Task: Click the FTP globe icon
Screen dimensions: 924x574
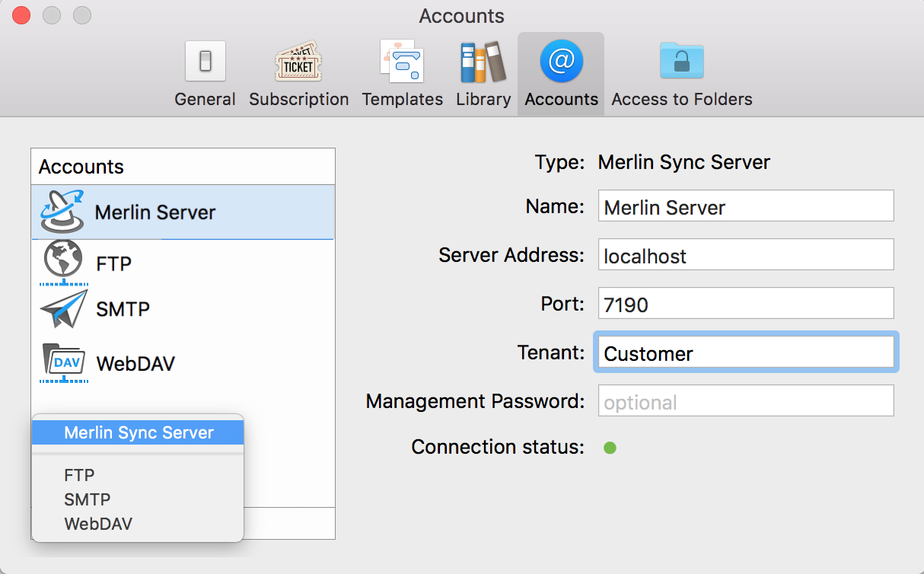Action: pos(65,263)
